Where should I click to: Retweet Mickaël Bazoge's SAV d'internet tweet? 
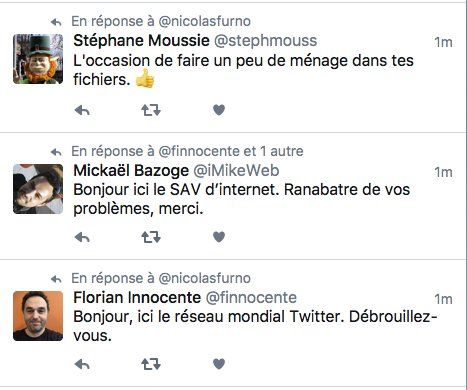pyautogui.click(x=151, y=237)
